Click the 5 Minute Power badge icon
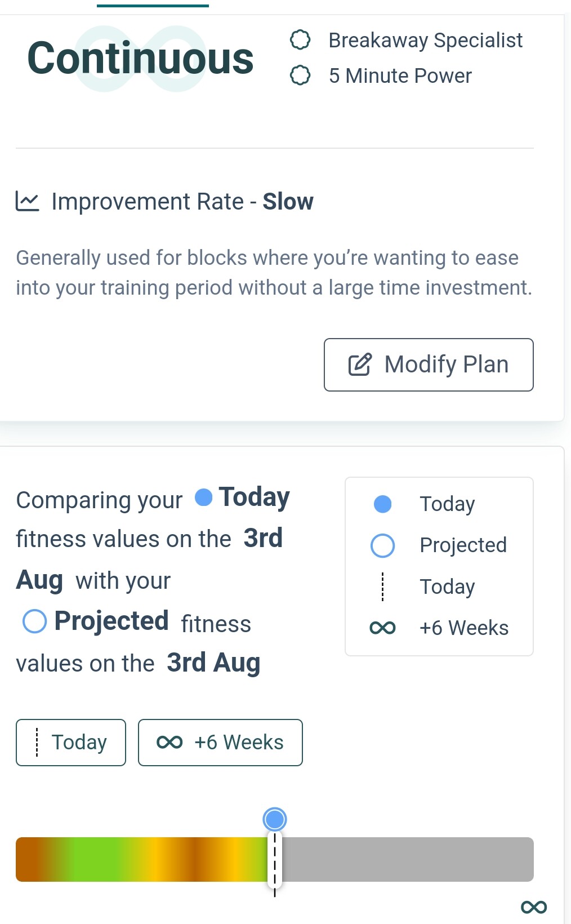 (300, 75)
